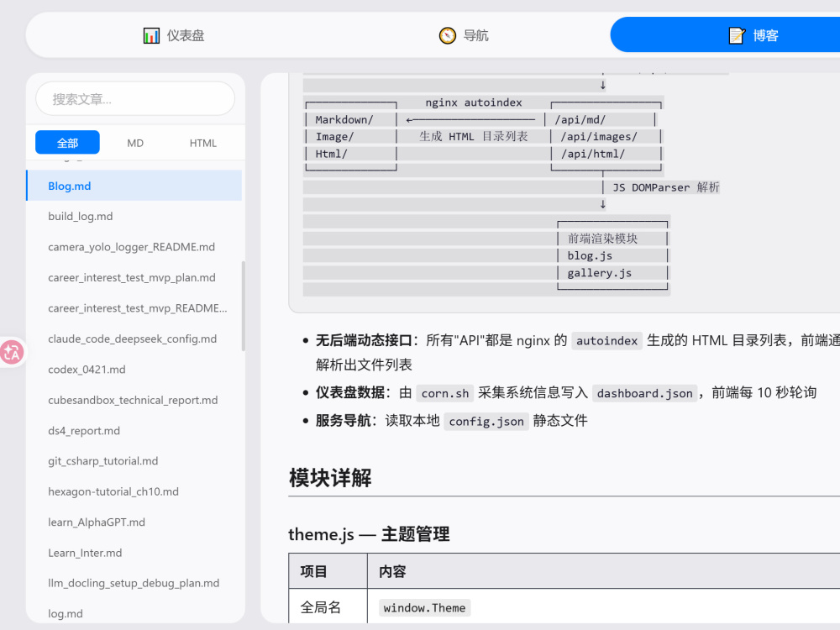The image size is (840, 630).
Task: Open llm_docling_setup_debug_plan.md
Action: 134,583
